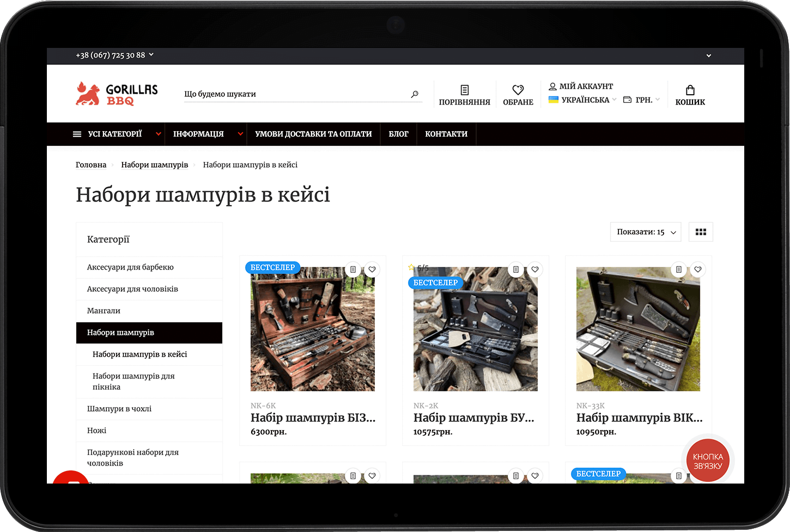
Task: Toggle wishlist heart on NK-2K product
Action: [x=535, y=270]
